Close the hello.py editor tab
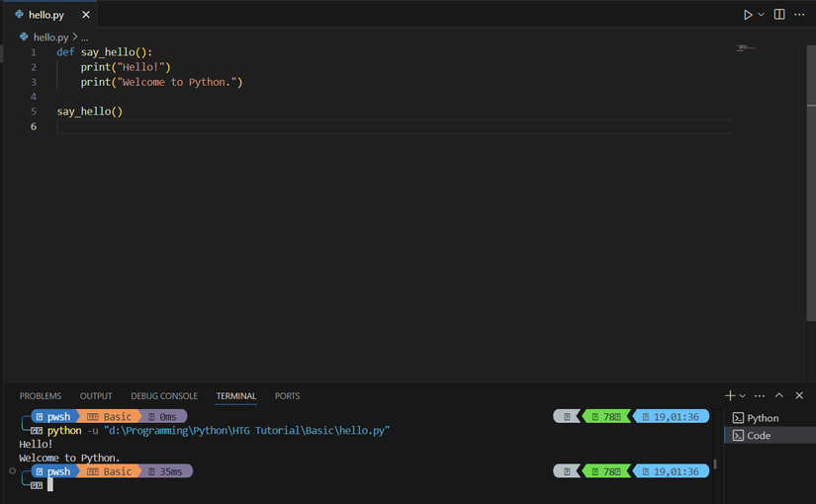816x504 pixels. pos(85,16)
